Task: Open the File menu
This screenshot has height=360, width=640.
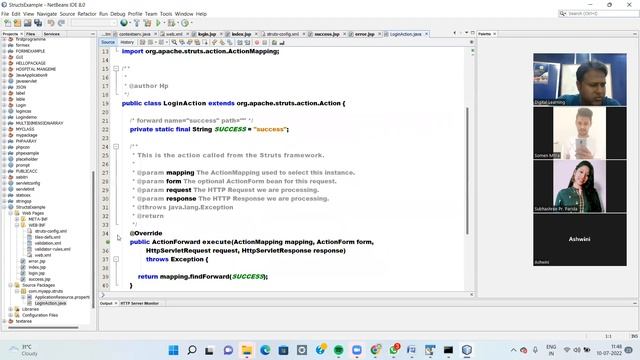Action: (5, 14)
